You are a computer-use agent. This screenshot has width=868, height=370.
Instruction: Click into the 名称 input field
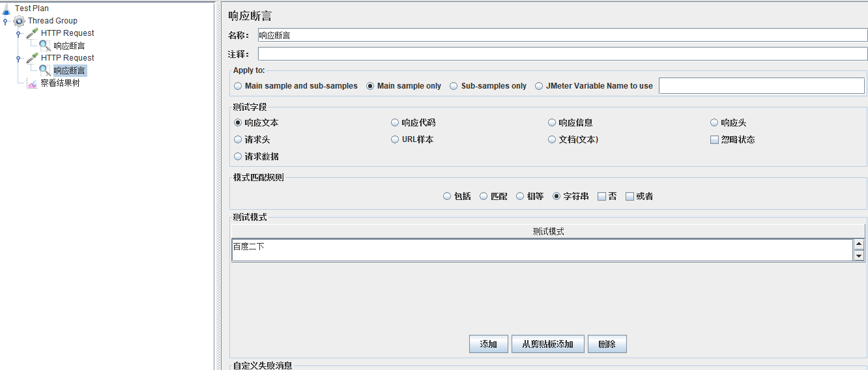pos(562,35)
